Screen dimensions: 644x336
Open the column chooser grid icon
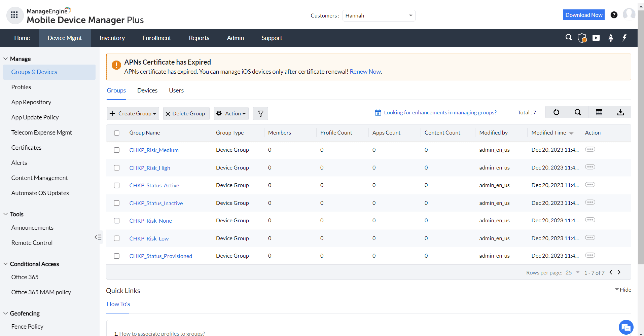(x=599, y=112)
